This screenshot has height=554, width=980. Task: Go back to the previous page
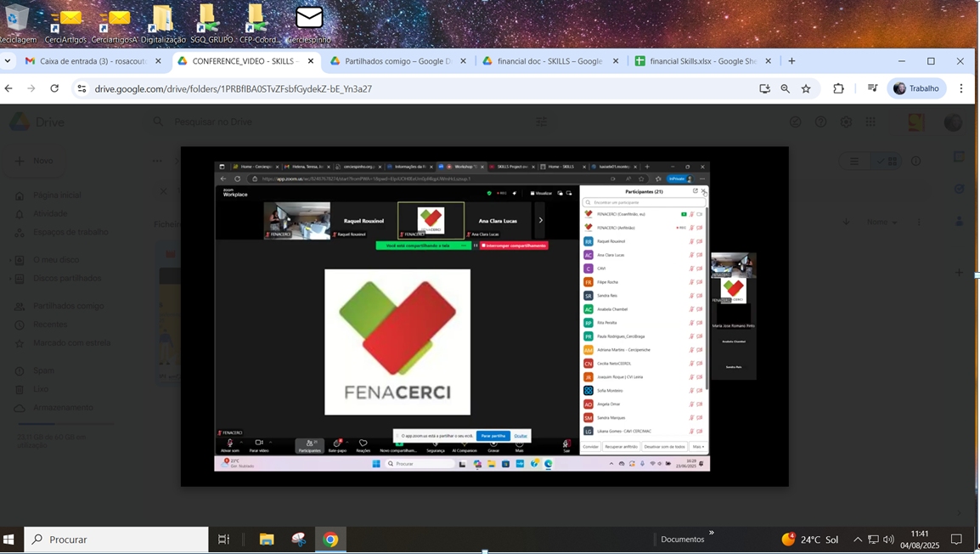point(8,88)
